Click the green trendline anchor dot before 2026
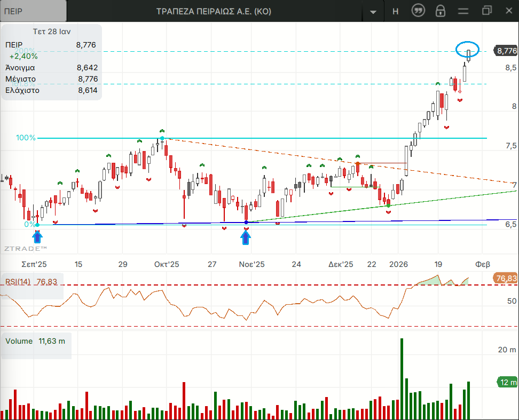 point(388,205)
